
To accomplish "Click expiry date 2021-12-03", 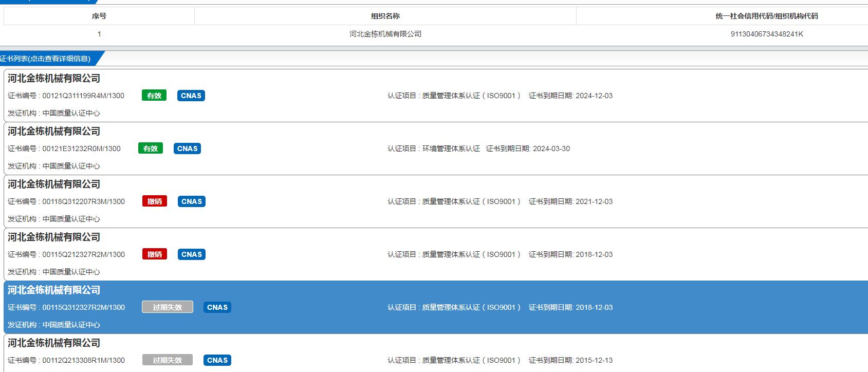I will pyautogui.click(x=594, y=201).
